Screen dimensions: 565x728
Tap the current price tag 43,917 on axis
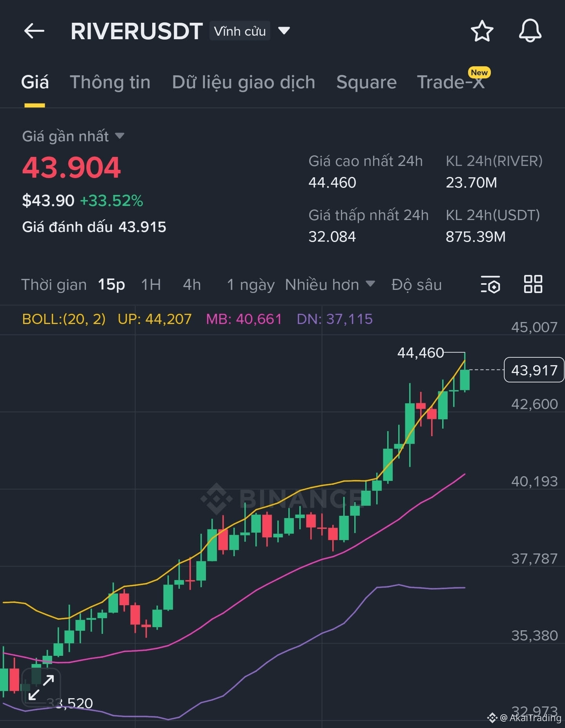pos(534,370)
